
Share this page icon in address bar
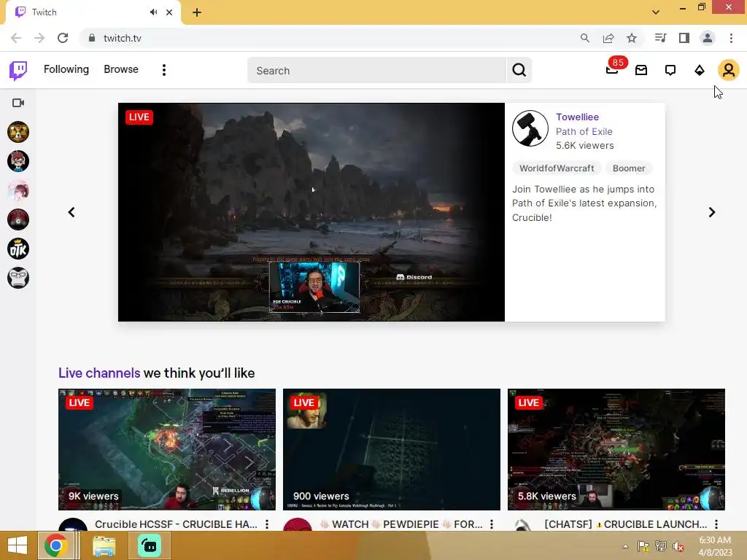(608, 38)
